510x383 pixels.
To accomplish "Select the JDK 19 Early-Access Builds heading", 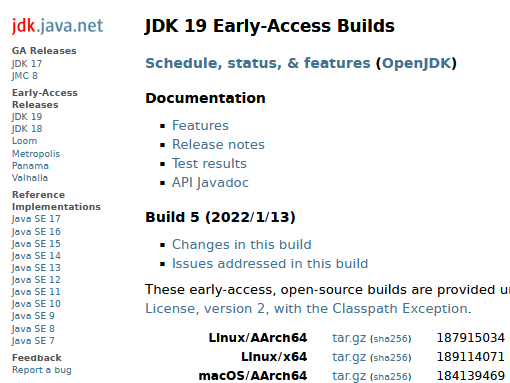I will [x=270, y=26].
